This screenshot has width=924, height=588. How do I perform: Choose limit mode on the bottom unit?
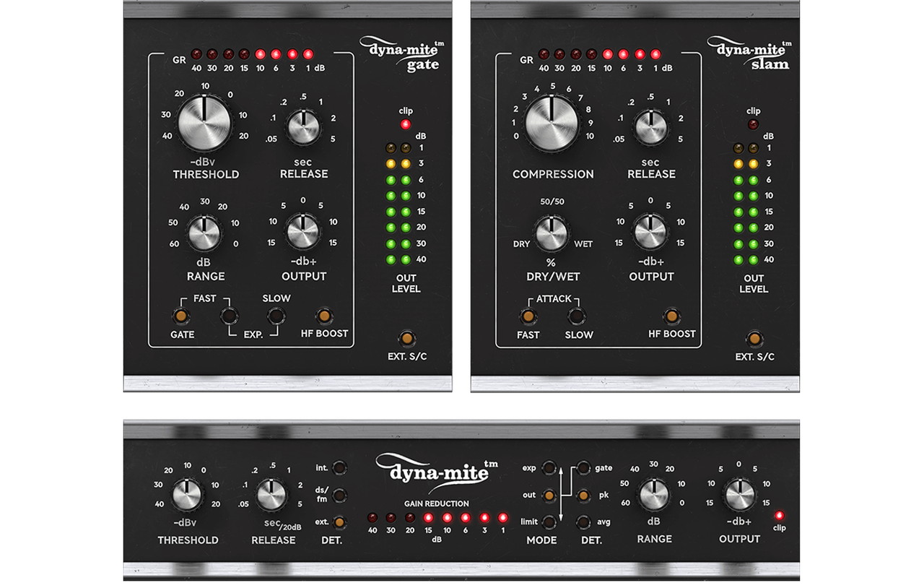point(549,521)
